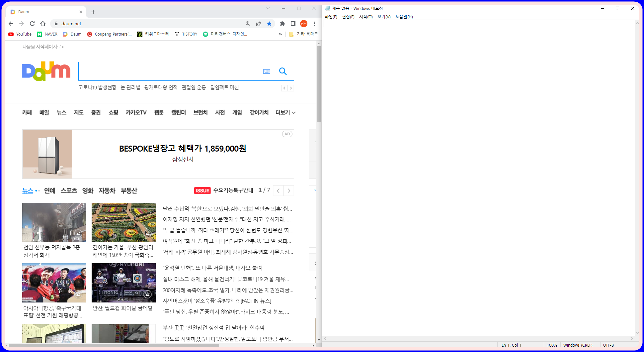This screenshot has width=644, height=352.
Task: Open Chrome three-dot menu
Action: click(314, 24)
